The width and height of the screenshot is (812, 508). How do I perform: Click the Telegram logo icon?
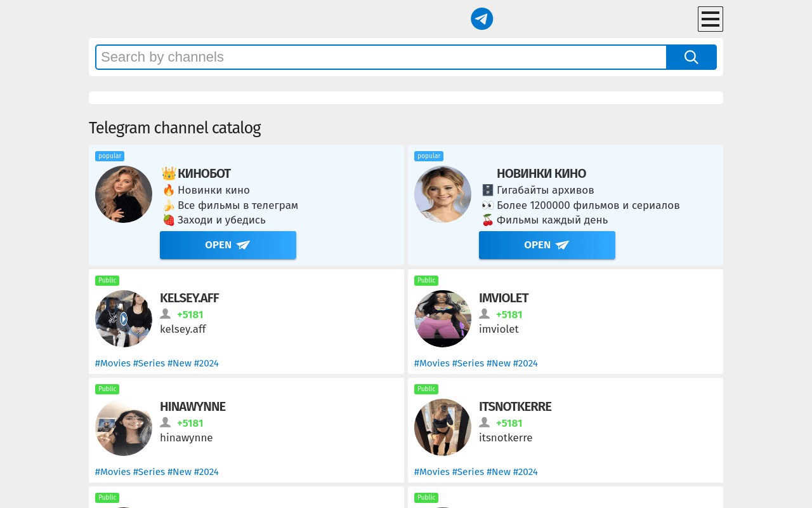tap(482, 19)
